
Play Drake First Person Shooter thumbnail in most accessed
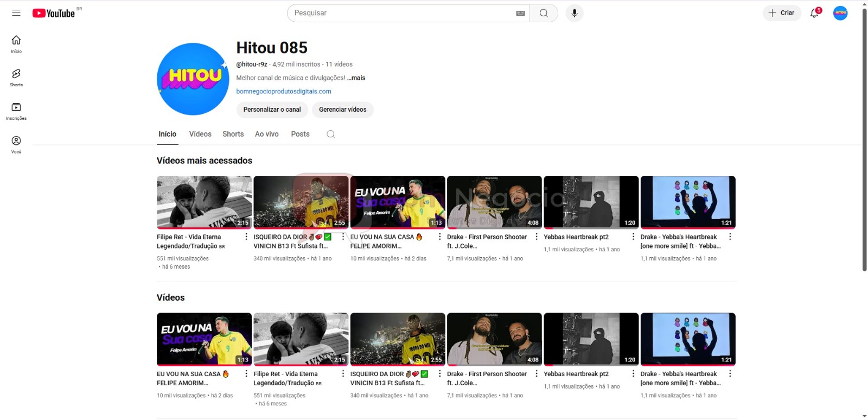tap(494, 202)
